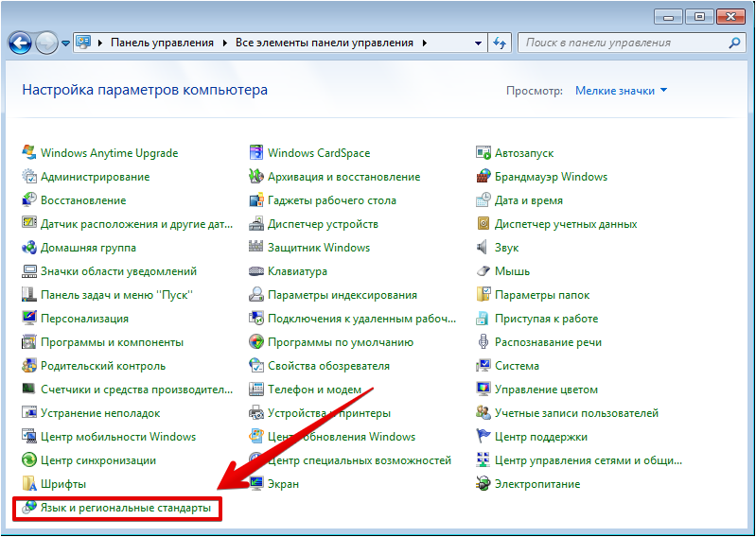
Task: Select Все элементы панели управления breadcrumb
Action: pos(324,43)
